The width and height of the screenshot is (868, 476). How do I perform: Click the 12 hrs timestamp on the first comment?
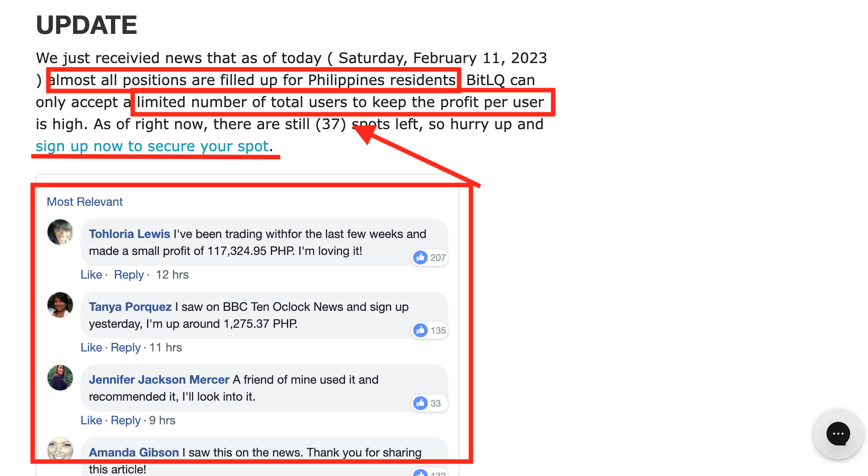pos(172,274)
